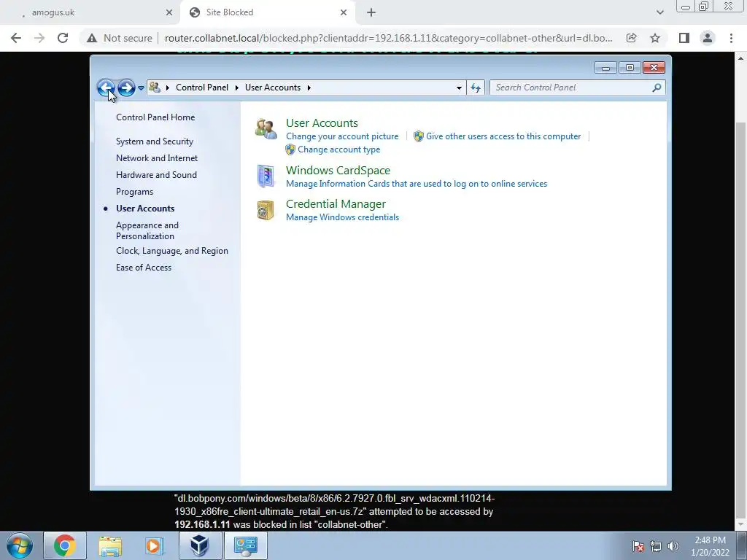Close the Control Panel window
The height and width of the screenshot is (560, 747).
[x=654, y=68]
